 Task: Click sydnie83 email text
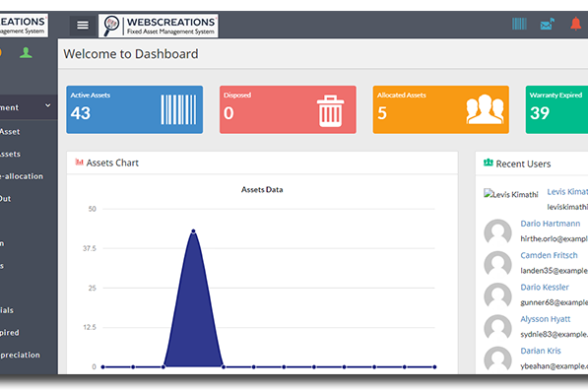555,334
